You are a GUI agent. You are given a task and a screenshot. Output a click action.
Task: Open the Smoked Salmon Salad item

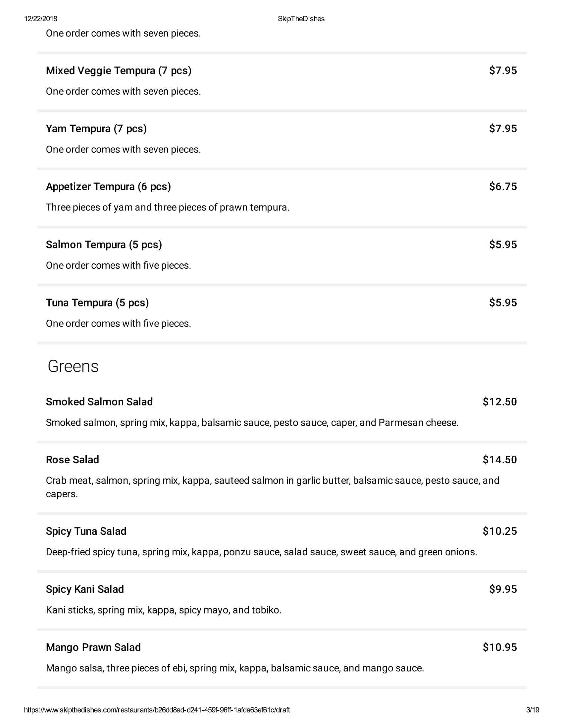pyautogui.click(x=99, y=402)
